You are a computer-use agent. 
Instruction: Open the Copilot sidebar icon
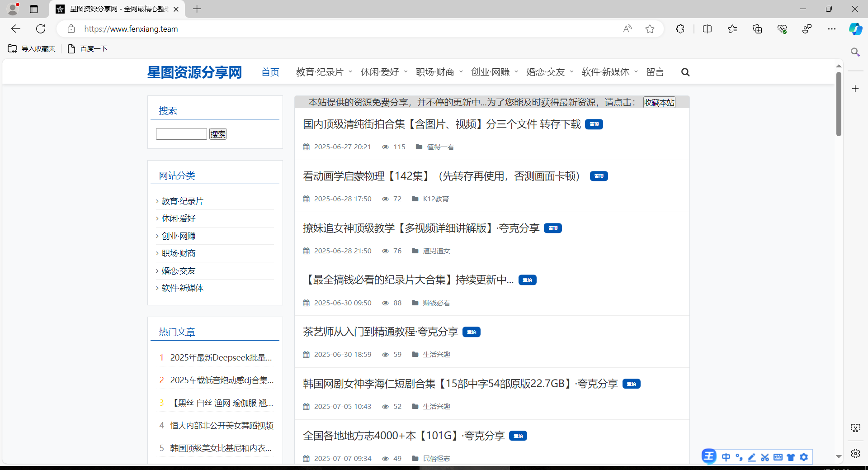(855, 28)
